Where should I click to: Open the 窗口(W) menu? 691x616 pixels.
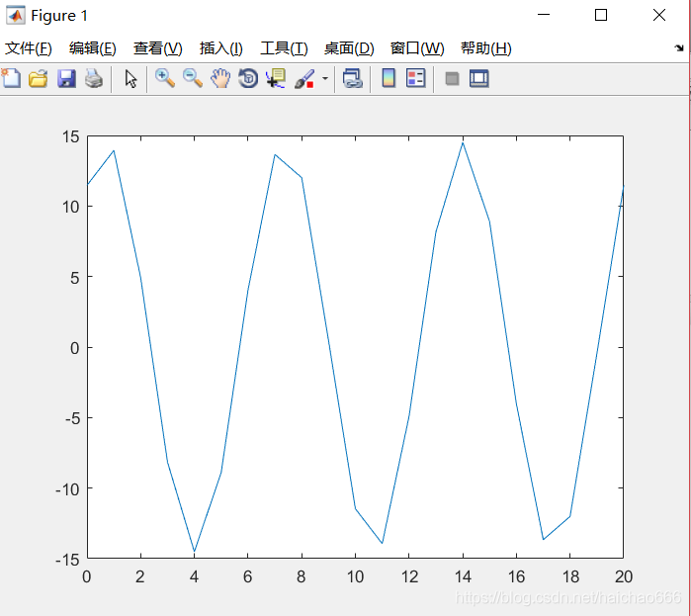pyautogui.click(x=417, y=48)
